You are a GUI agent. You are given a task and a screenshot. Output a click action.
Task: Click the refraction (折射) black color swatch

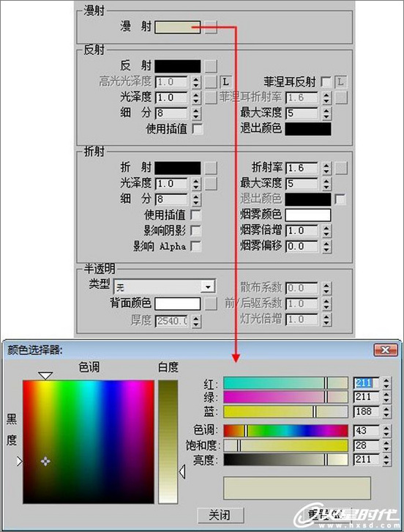point(178,168)
